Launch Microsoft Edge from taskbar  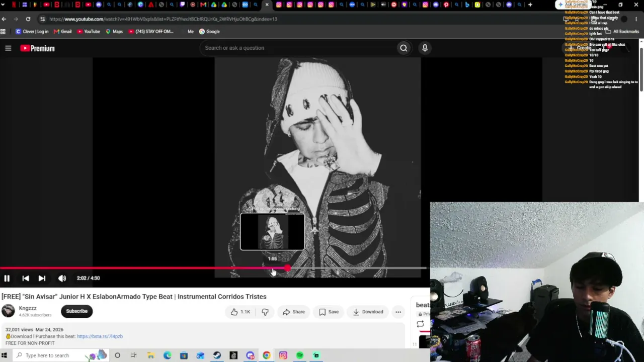point(167,355)
